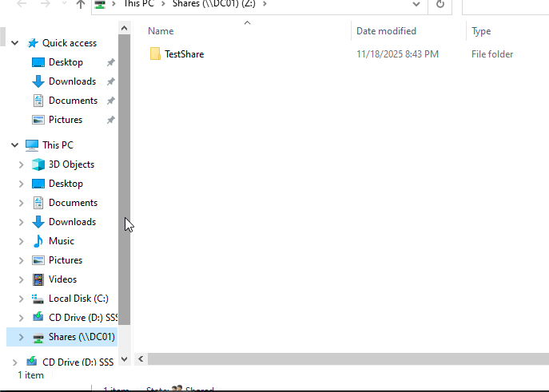Click the search box field
549x392 pixels.
coord(506,6)
